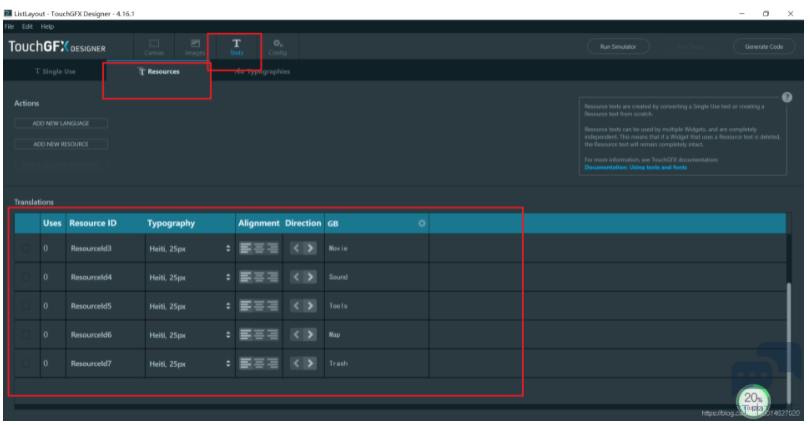810x425 pixels.
Task: Left-align ResourceId5 text
Action: pyautogui.click(x=245, y=306)
